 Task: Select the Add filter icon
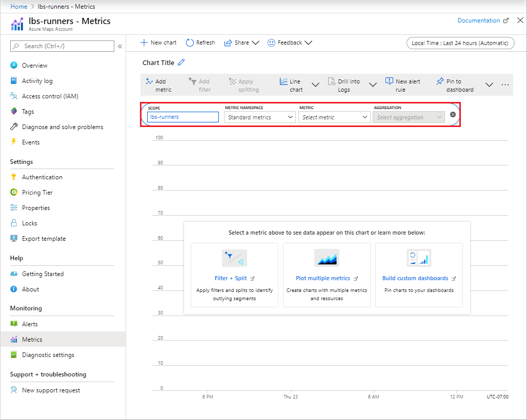[193, 81]
